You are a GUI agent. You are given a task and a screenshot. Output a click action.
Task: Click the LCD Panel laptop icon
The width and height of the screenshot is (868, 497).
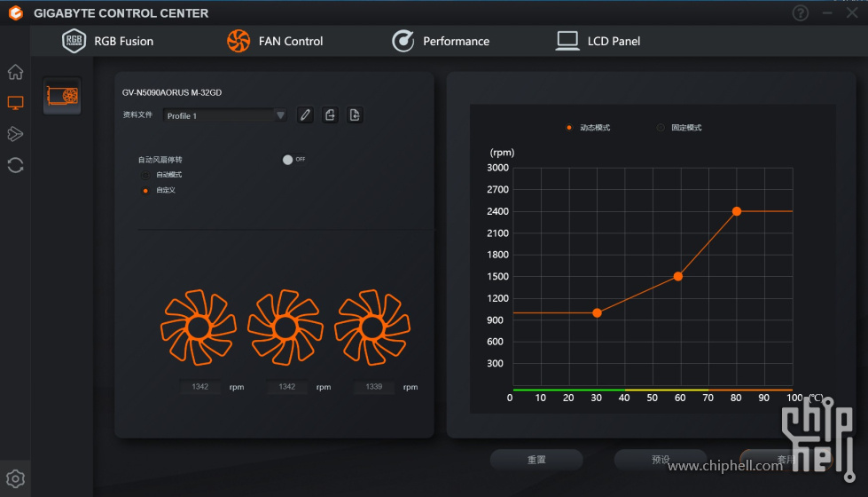coord(567,41)
